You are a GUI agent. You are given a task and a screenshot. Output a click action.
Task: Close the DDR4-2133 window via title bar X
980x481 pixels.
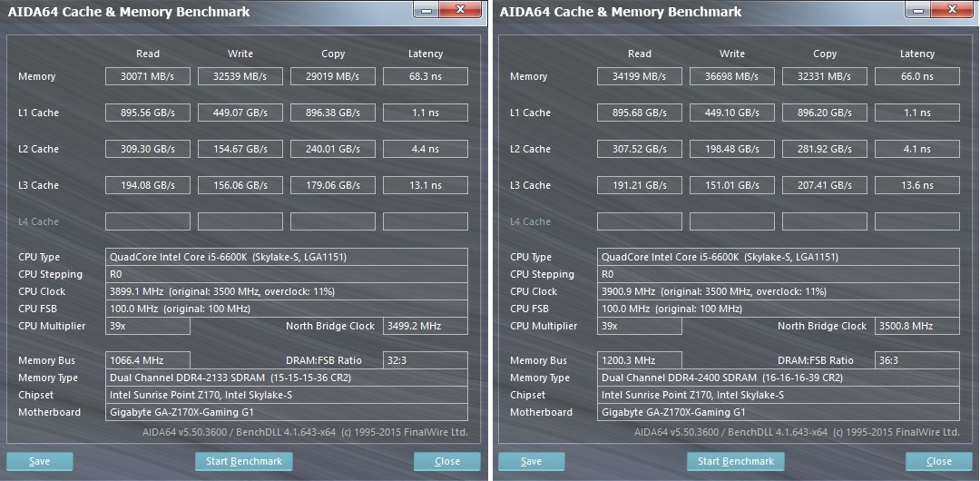461,10
